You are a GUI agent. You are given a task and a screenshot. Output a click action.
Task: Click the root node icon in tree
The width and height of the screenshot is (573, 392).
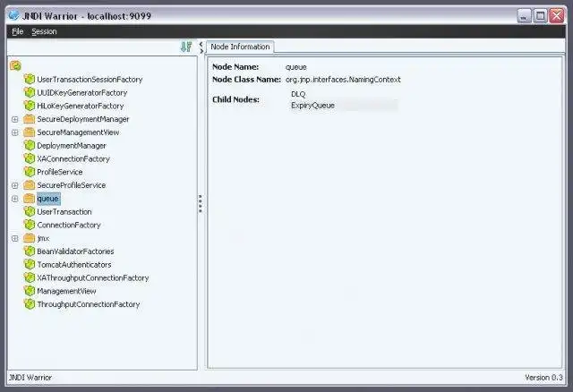16,65
